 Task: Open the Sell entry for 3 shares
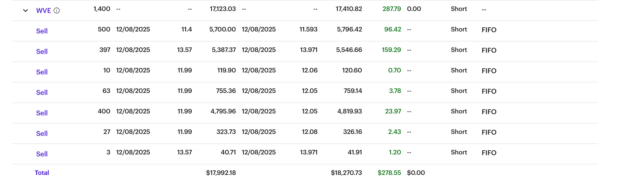(x=42, y=154)
